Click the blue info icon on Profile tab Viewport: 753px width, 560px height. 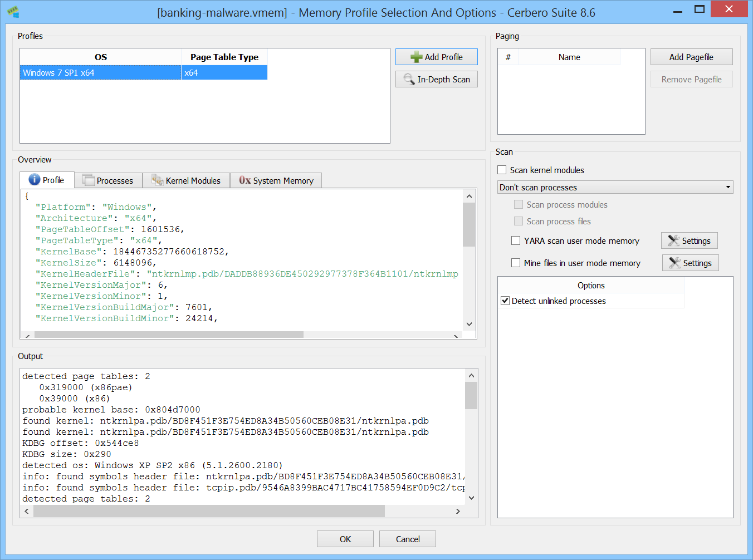(x=35, y=179)
